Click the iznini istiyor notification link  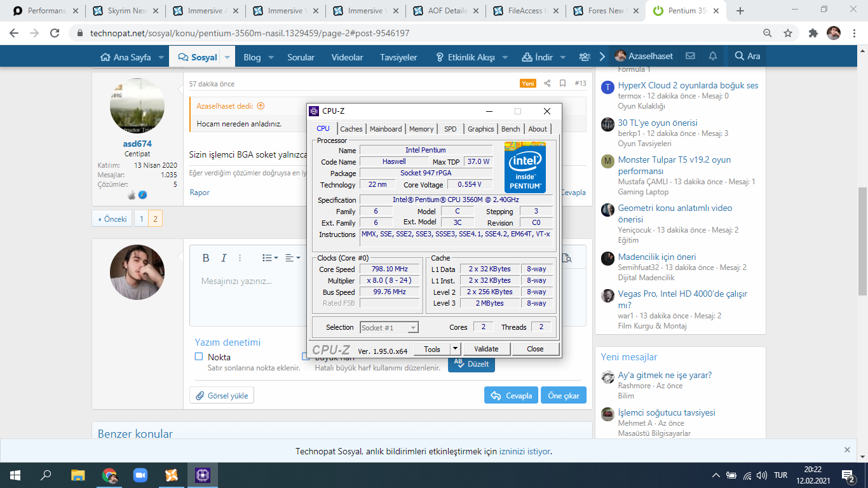tap(525, 452)
